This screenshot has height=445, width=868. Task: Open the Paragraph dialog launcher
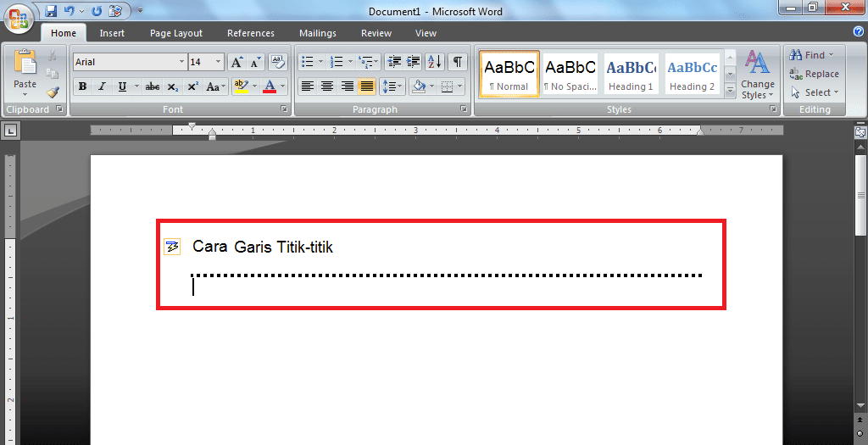click(464, 109)
